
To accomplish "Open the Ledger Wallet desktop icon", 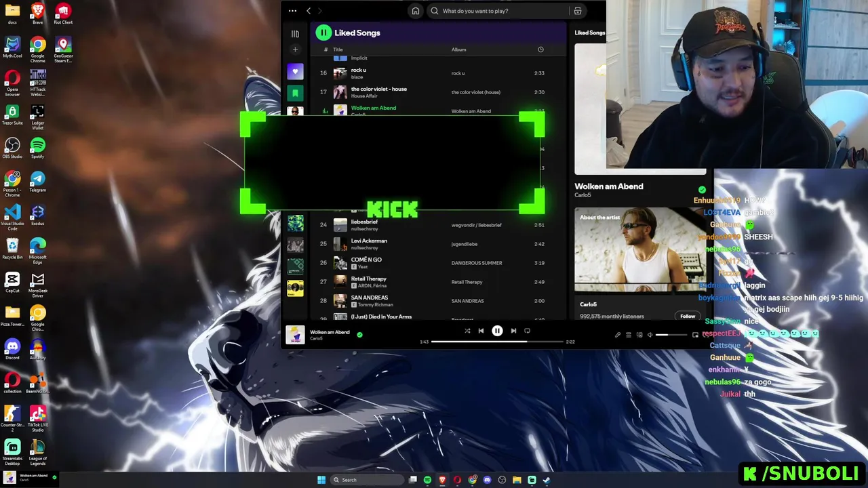I will coord(38,117).
